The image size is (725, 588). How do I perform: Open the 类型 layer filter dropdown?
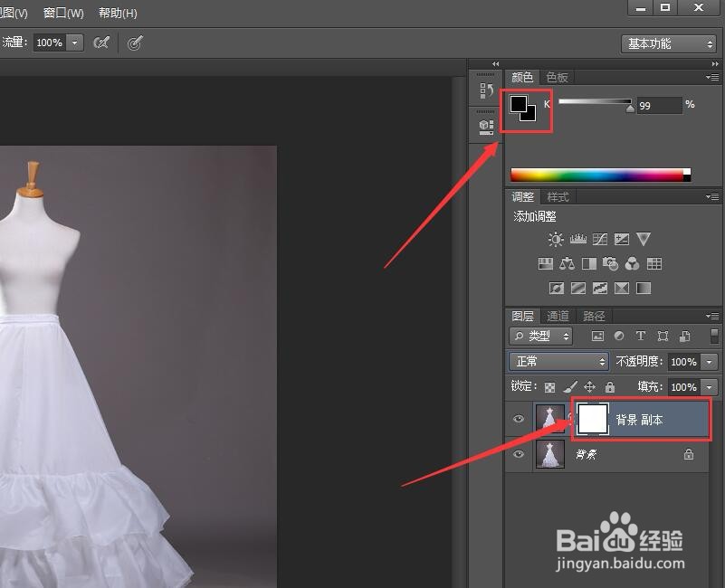click(541, 337)
